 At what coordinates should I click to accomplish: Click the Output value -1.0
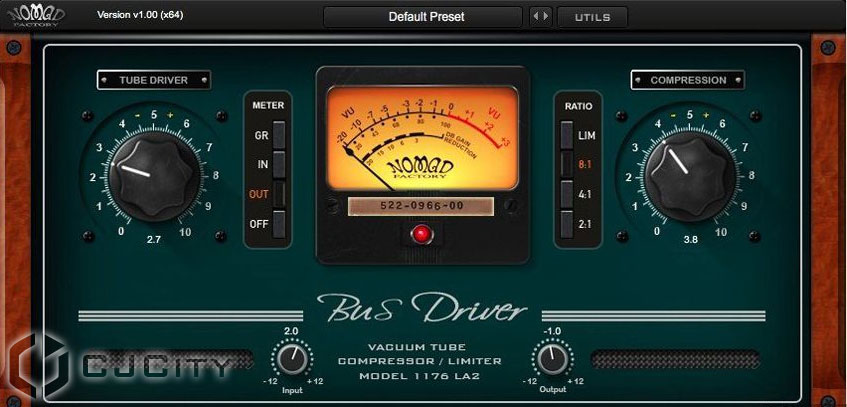552,331
